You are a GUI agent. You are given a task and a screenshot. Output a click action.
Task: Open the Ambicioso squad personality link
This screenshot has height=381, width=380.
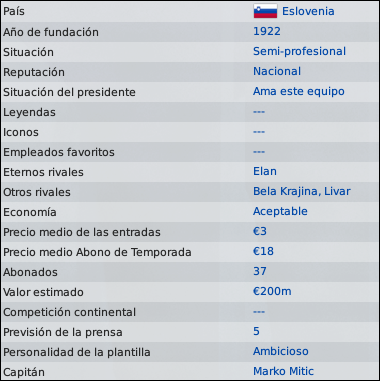(281, 351)
